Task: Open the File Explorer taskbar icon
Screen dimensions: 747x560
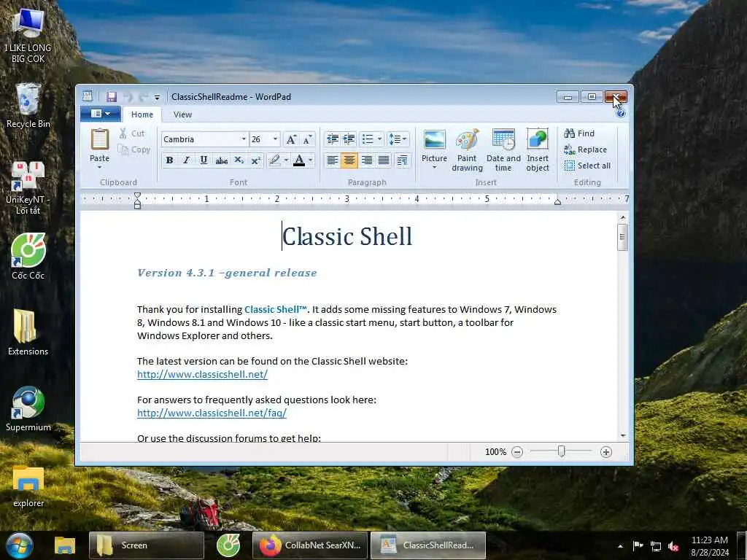Action: (x=65, y=545)
